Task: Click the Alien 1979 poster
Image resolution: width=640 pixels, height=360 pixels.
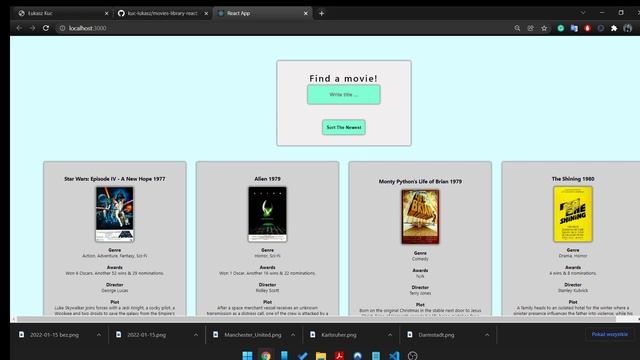Action: pos(267,214)
